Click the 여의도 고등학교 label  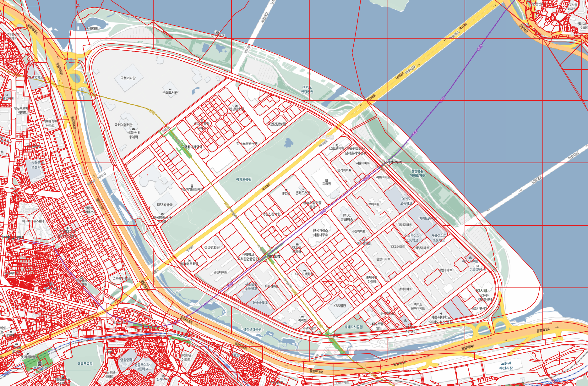[406, 201]
